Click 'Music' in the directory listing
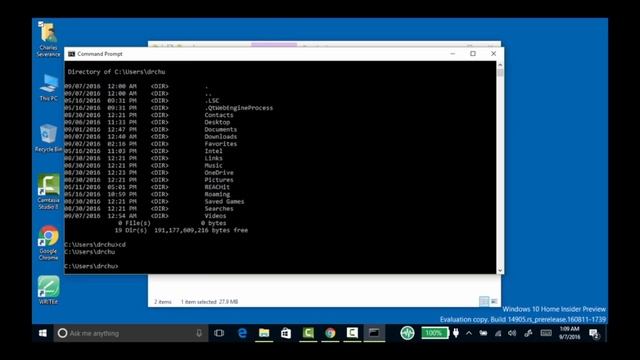The width and height of the screenshot is (640, 360). (213, 165)
